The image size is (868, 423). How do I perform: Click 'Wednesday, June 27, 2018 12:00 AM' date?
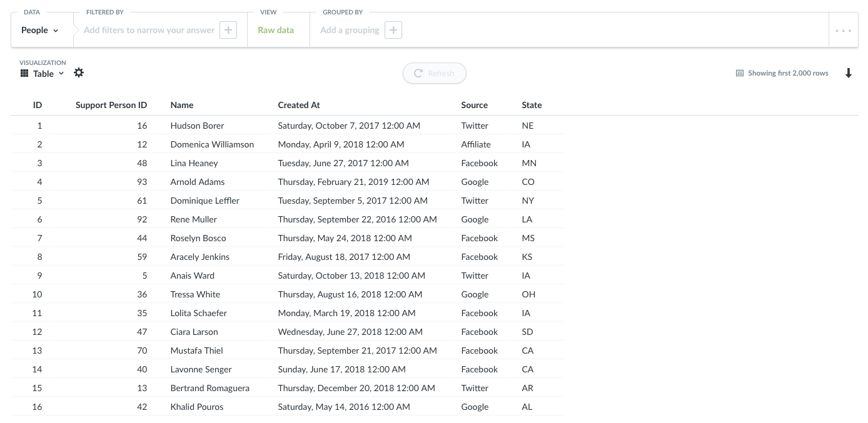[350, 332]
